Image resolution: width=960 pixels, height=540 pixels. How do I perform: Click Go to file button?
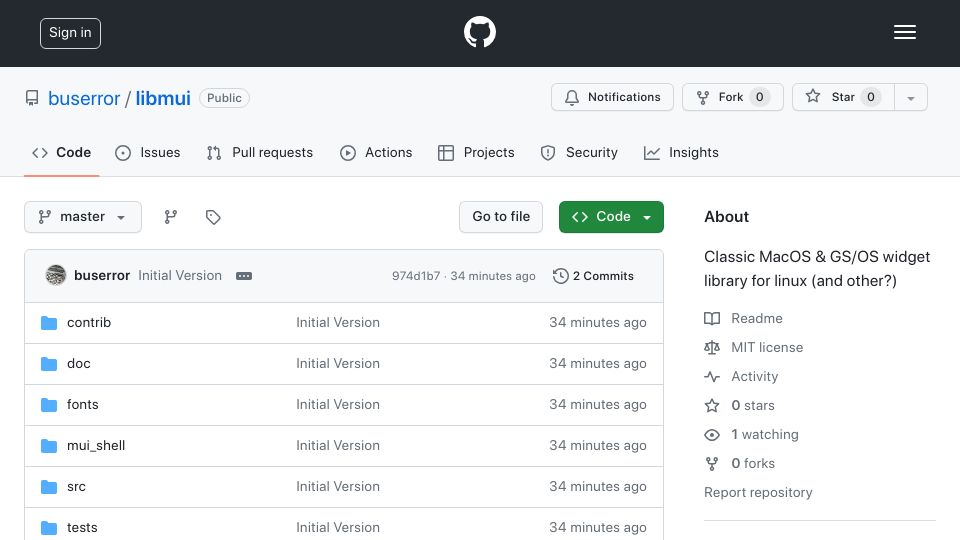[501, 217]
